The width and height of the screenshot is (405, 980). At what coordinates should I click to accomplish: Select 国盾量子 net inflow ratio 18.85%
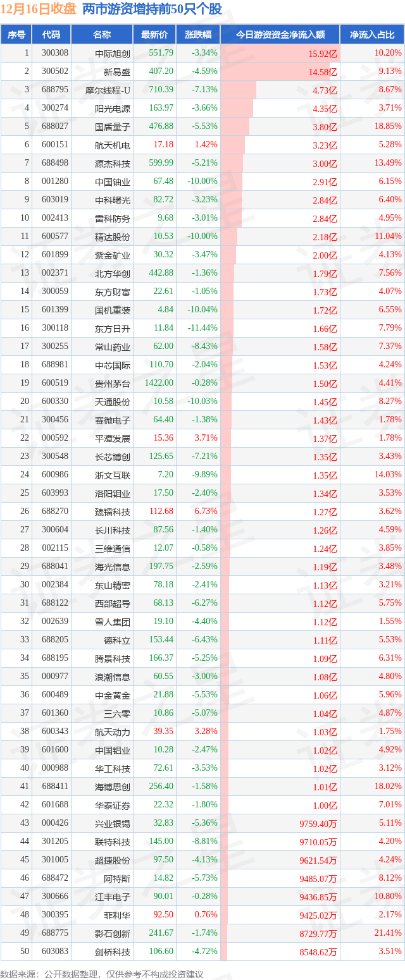point(388,126)
